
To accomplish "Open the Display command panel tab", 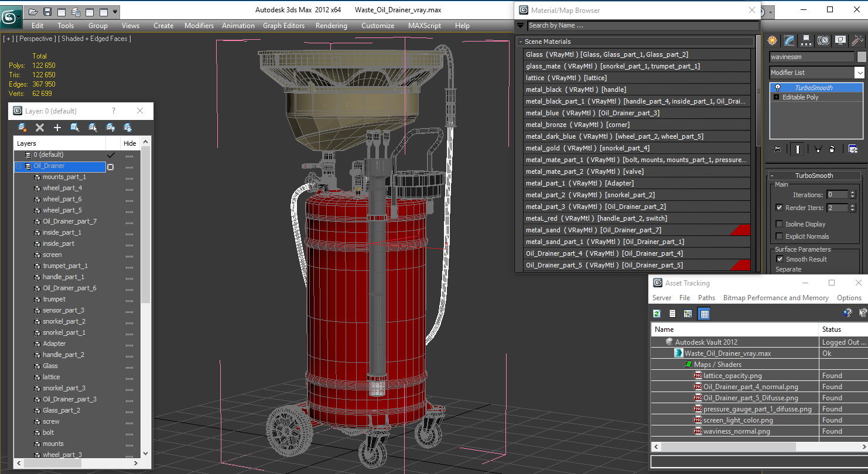I will pyautogui.click(x=840, y=40).
